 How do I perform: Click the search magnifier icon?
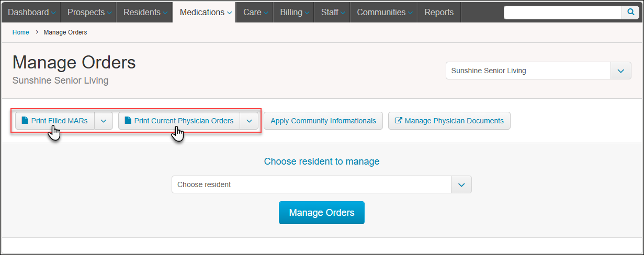[x=630, y=13]
